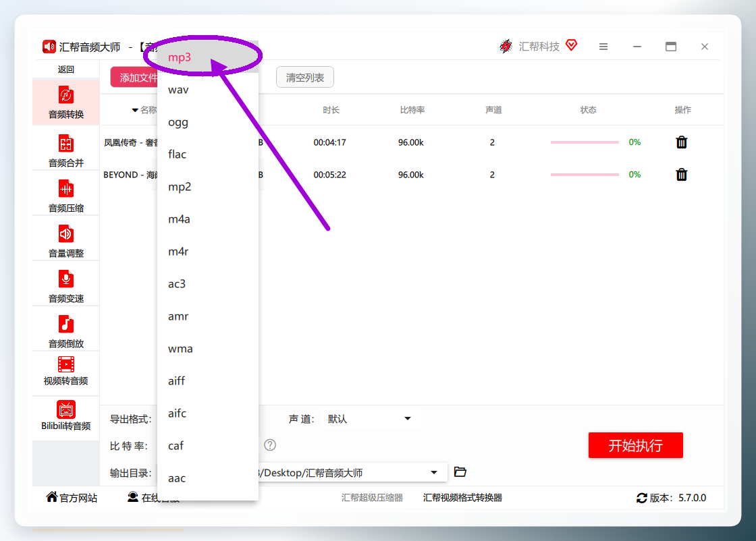Viewport: 756px width, 541px height.
Task: Choose ac3 from the format list
Action: pyautogui.click(x=208, y=284)
